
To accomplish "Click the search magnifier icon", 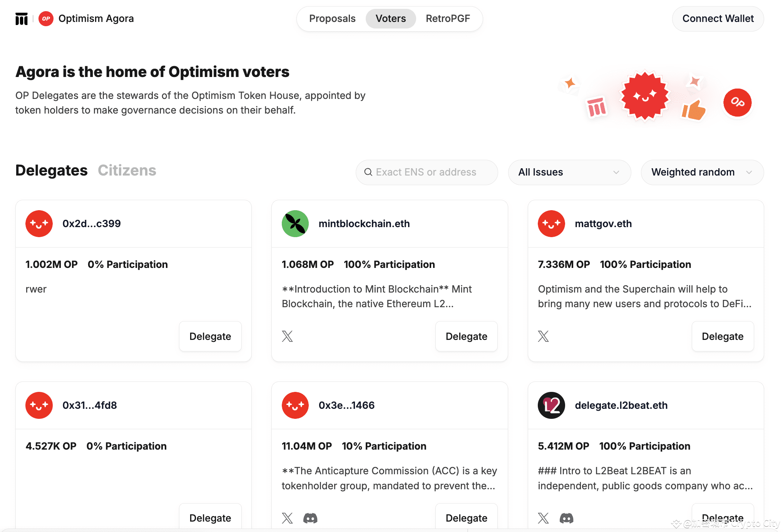I will (x=369, y=172).
